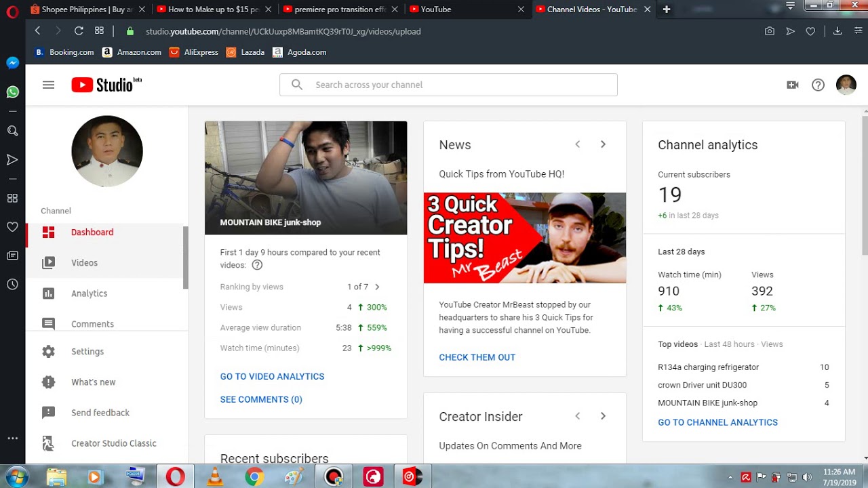Click SEE COMMENTS (0)

pyautogui.click(x=261, y=399)
